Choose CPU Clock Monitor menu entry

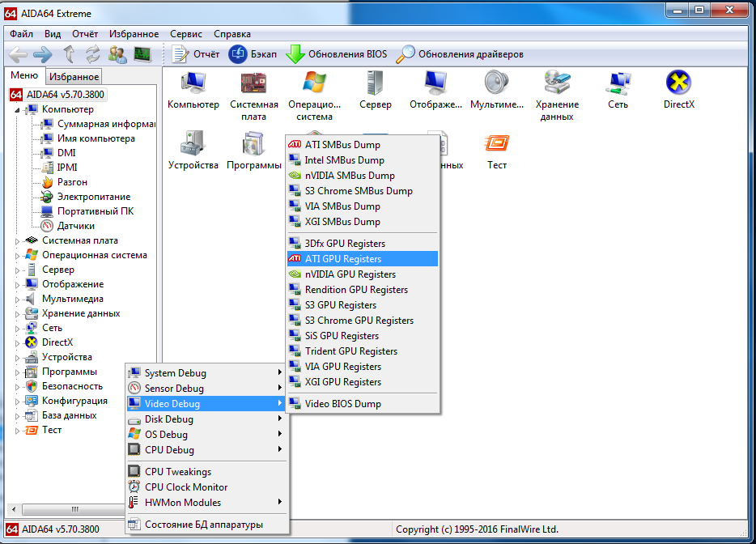point(206,487)
